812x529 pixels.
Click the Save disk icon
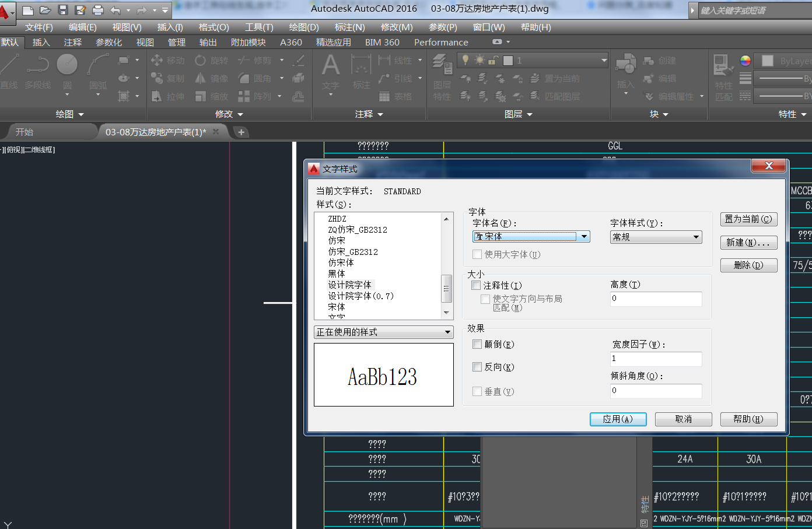click(x=63, y=10)
